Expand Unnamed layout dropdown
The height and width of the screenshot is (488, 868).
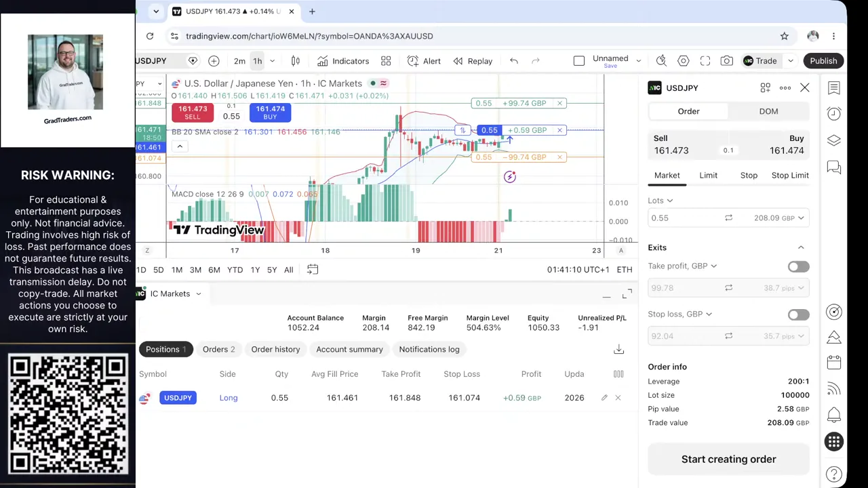(x=638, y=61)
